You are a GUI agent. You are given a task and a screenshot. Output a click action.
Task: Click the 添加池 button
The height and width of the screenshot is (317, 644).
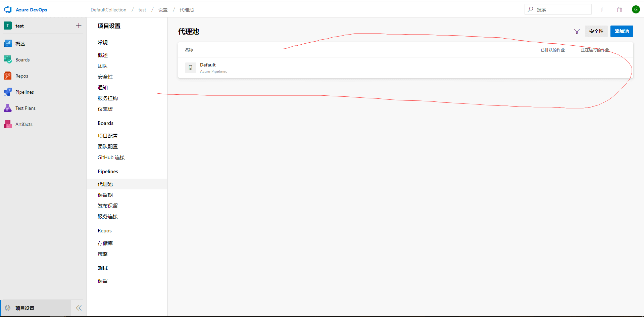[622, 31]
